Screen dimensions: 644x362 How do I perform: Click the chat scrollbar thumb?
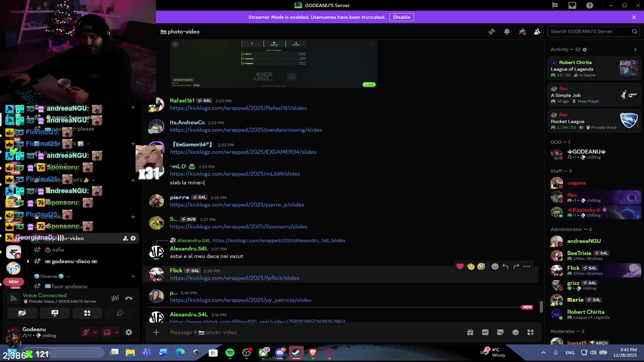(541, 307)
